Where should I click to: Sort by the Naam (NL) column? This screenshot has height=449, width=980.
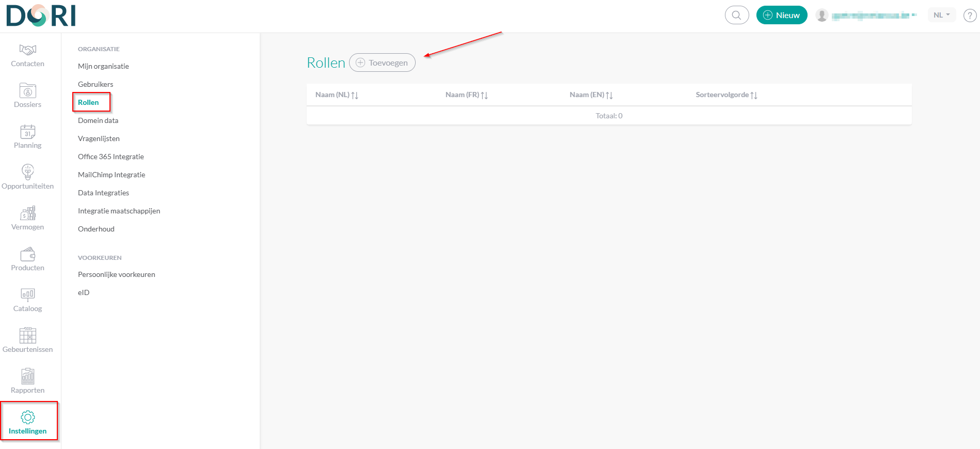[x=337, y=95]
